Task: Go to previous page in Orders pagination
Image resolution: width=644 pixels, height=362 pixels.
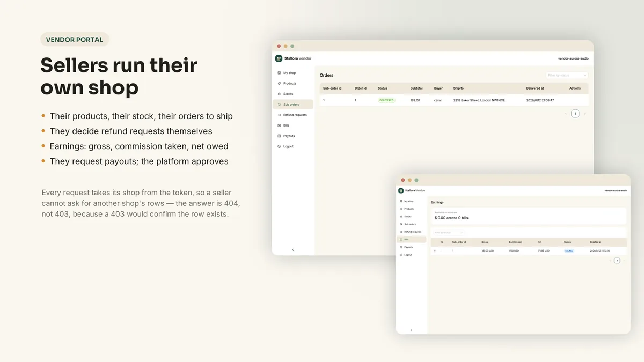Action: coord(566,114)
